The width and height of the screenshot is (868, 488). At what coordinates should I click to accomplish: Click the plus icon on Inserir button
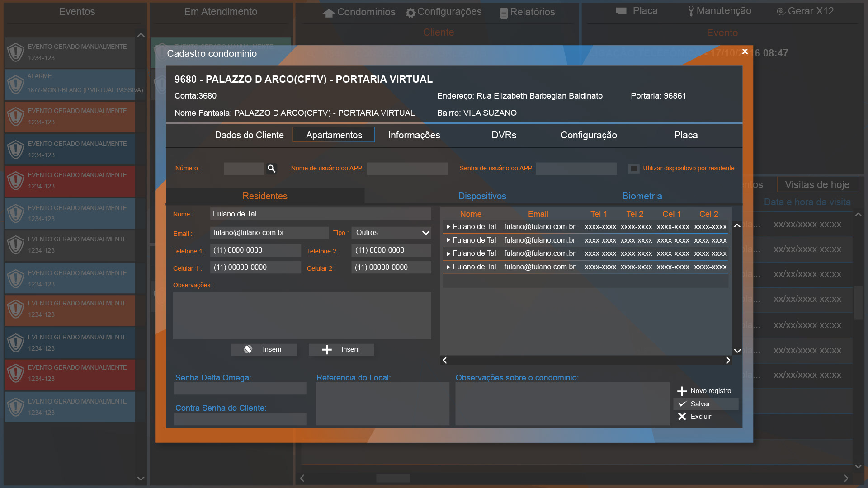[x=327, y=349]
